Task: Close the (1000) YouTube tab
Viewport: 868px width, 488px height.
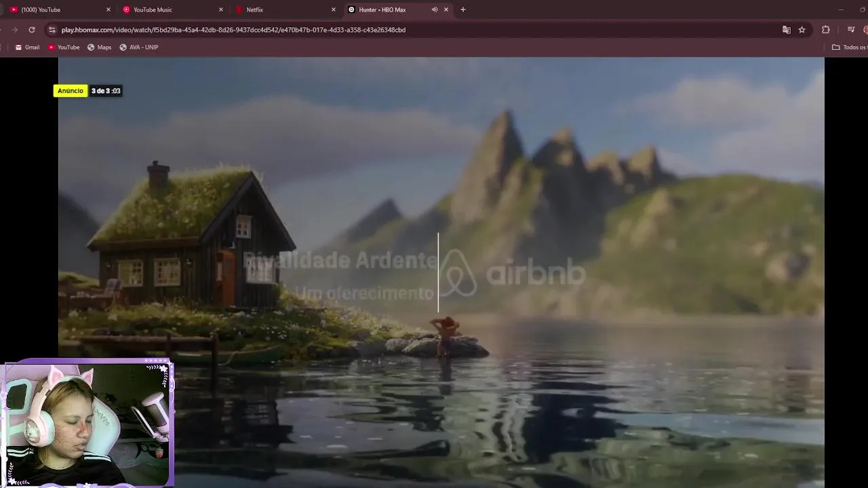Action: point(108,9)
